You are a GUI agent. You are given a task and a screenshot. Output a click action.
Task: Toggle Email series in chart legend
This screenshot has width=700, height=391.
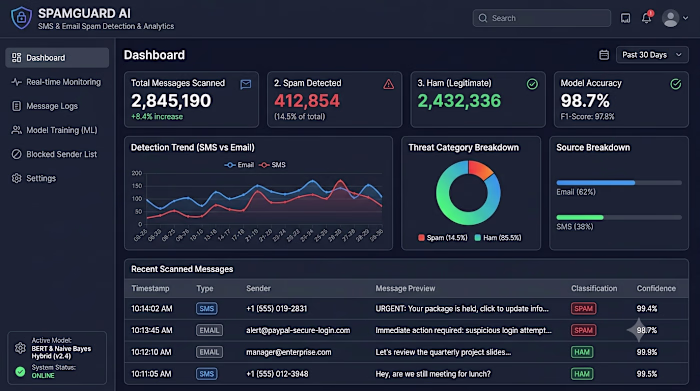(239, 165)
